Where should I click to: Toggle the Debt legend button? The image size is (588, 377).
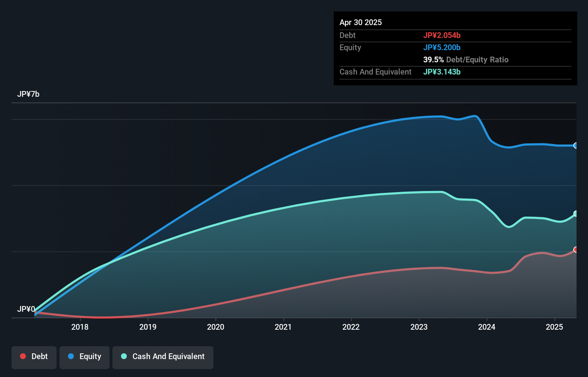(34, 357)
